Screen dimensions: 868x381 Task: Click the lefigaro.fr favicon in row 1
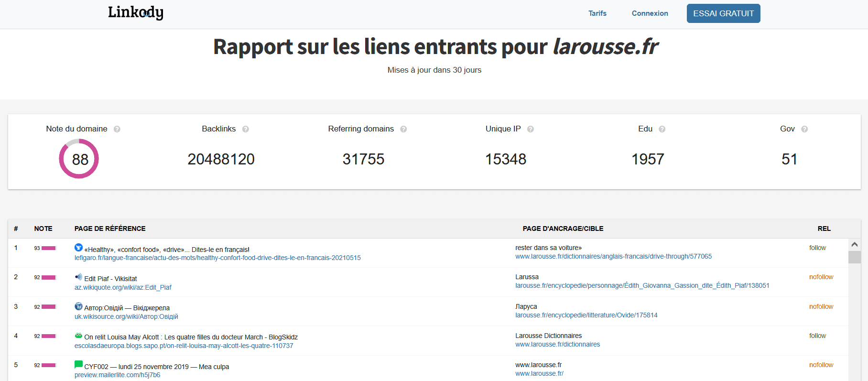tap(79, 248)
